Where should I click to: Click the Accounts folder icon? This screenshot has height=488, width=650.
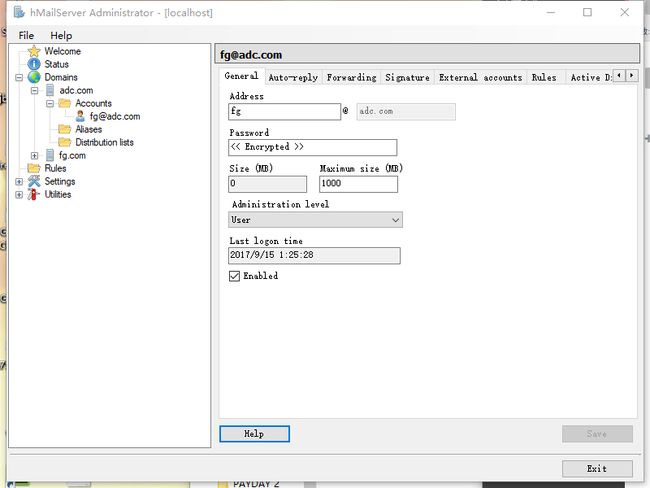click(64, 103)
